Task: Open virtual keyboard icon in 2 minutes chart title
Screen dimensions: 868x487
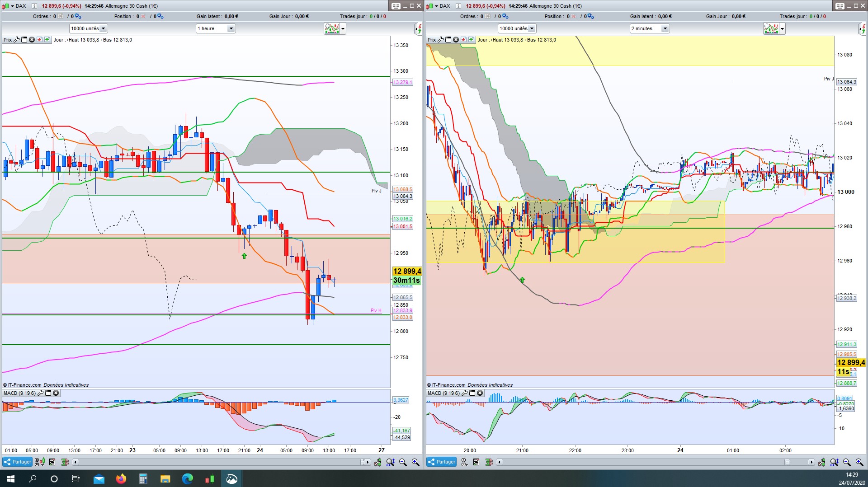Action: pyautogui.click(x=840, y=6)
